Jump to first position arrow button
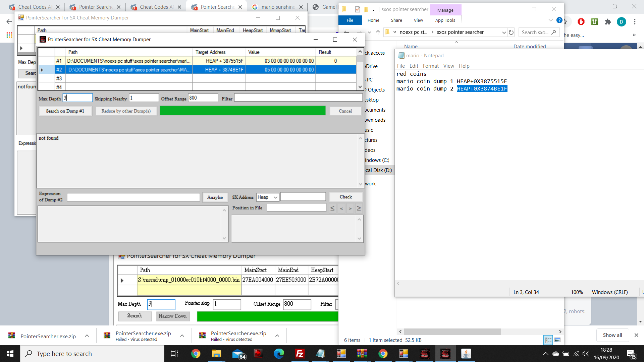This screenshot has height=362, width=644. click(332, 208)
